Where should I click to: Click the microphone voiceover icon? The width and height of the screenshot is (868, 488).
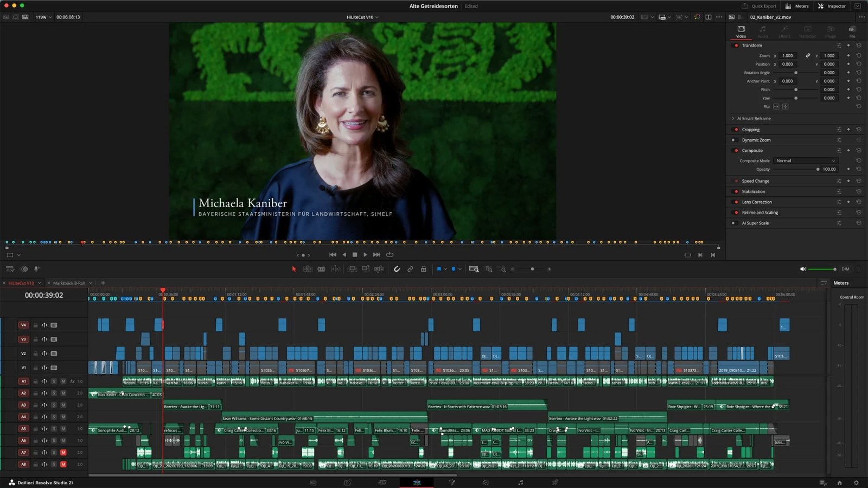[37, 269]
